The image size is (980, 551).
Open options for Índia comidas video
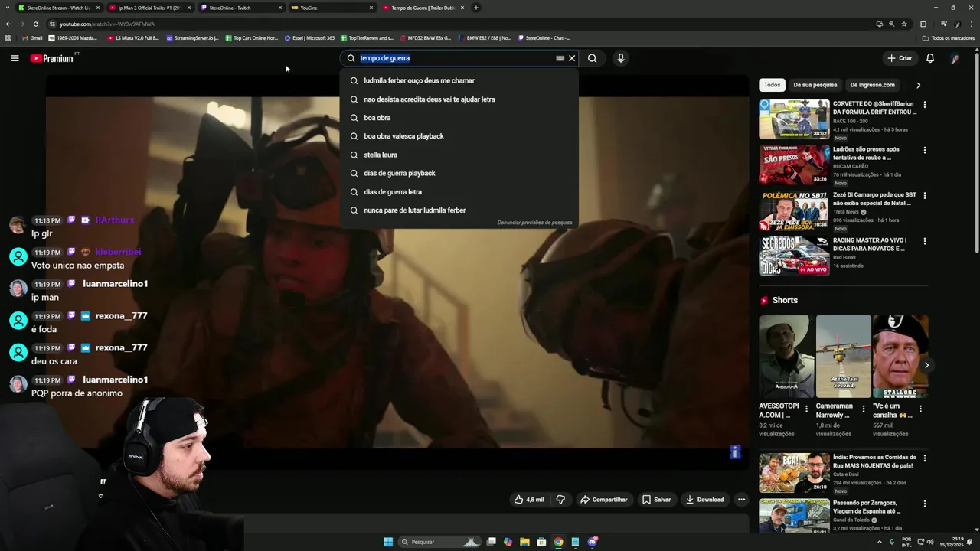click(924, 458)
